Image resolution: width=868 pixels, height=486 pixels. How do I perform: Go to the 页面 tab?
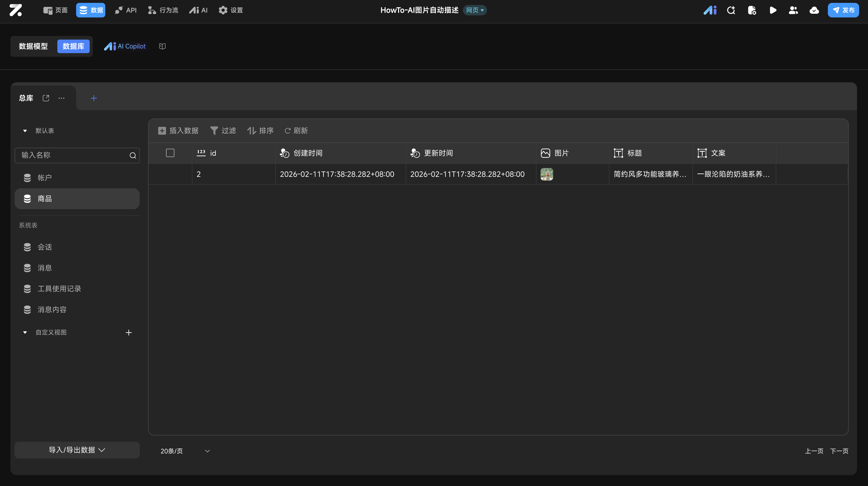coord(56,10)
